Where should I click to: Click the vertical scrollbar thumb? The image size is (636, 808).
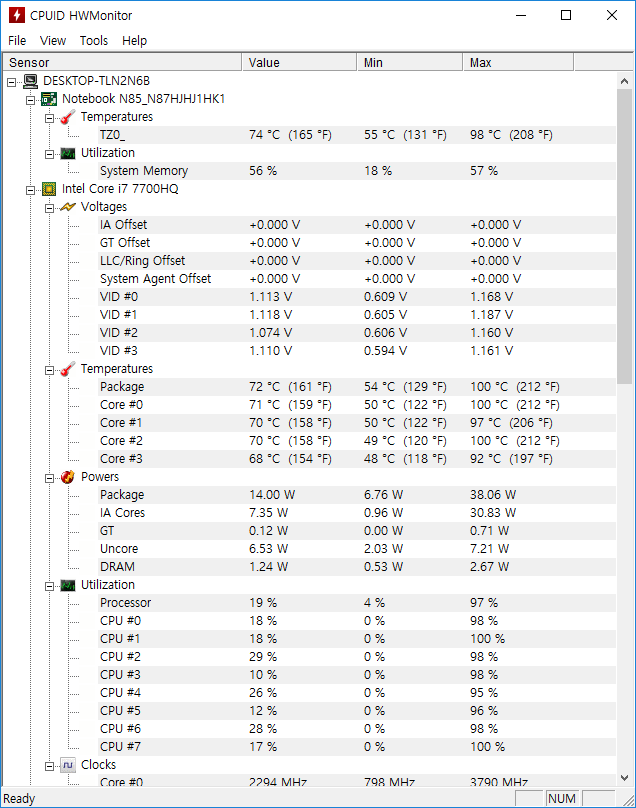click(625, 237)
